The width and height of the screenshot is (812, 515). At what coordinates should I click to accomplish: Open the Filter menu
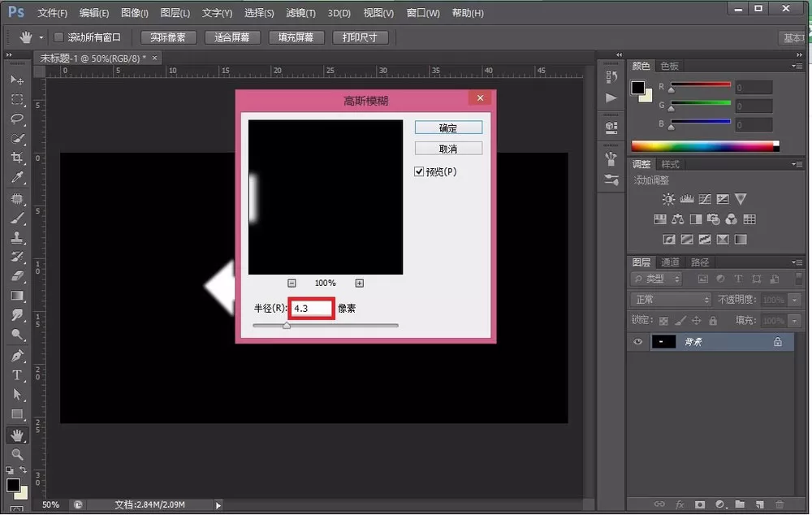click(300, 12)
